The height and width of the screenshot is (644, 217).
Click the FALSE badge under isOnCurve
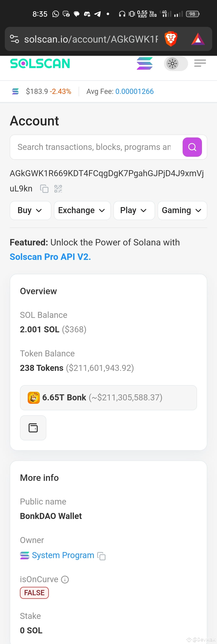[34, 592]
